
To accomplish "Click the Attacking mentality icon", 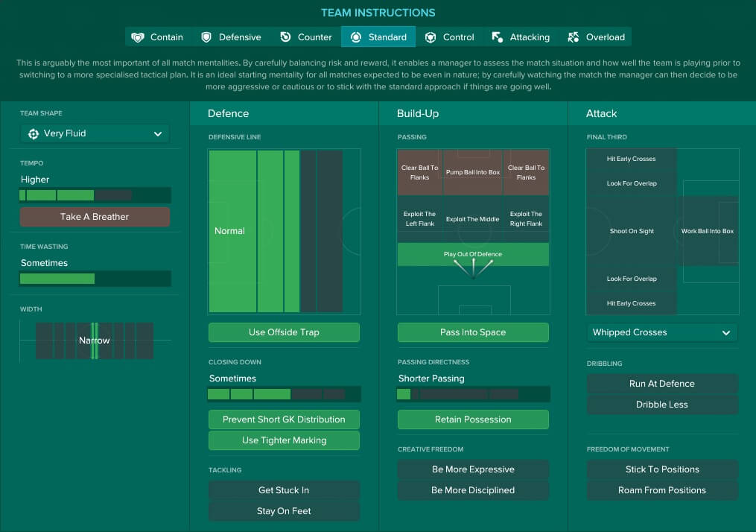I will pos(497,37).
